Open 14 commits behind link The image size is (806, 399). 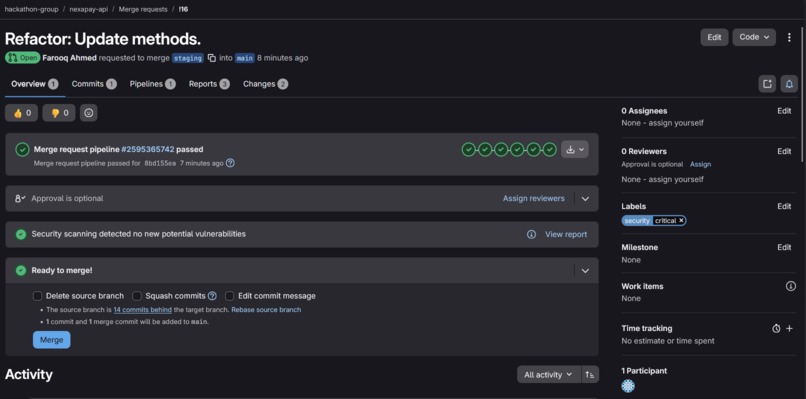(142, 310)
